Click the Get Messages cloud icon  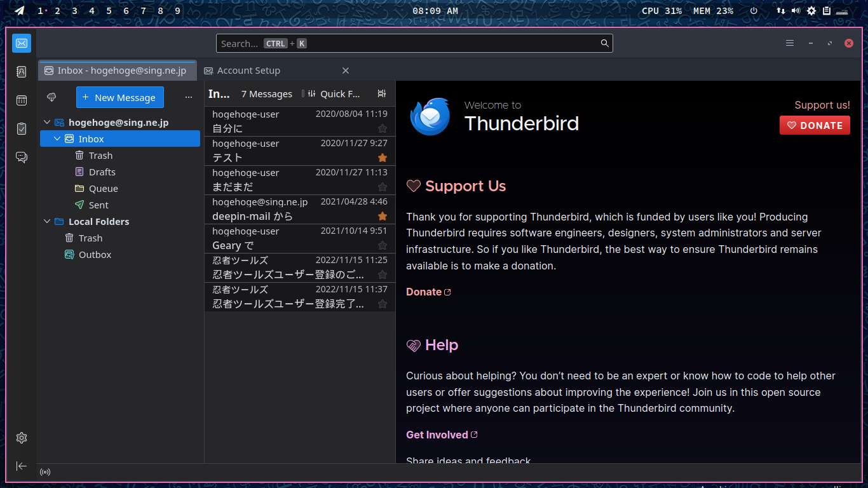52,97
